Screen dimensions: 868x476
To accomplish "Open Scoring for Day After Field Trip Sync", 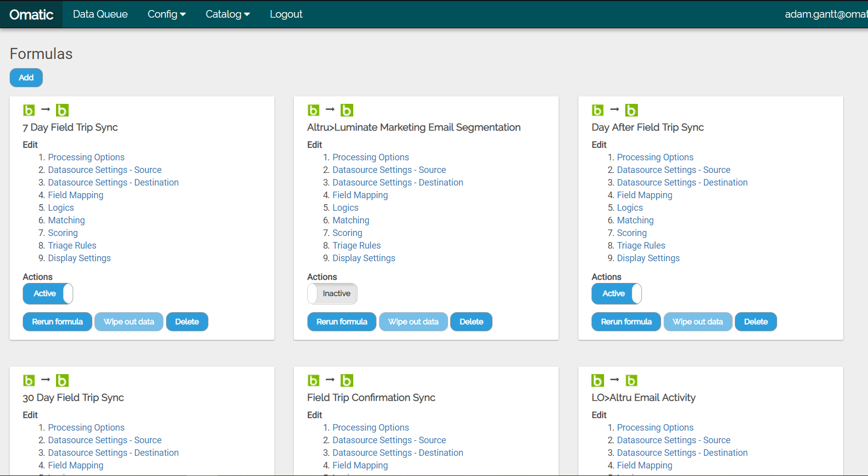I will pos(632,233).
